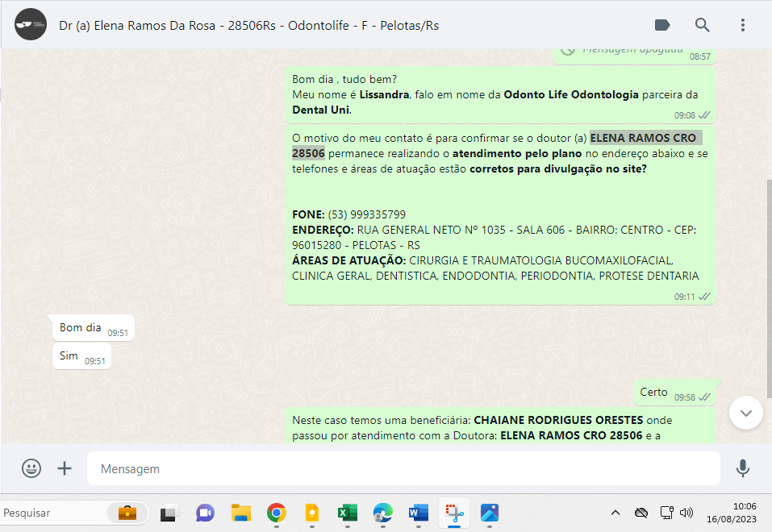Select the highlighted ELENA RAMOS CRO 28506 text
This screenshot has height=532, width=772.
[x=497, y=146]
